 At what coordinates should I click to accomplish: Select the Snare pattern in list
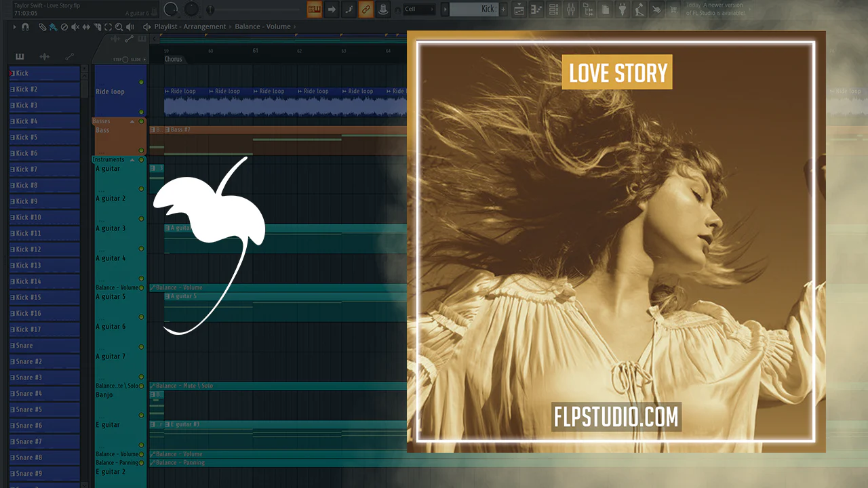coord(44,346)
